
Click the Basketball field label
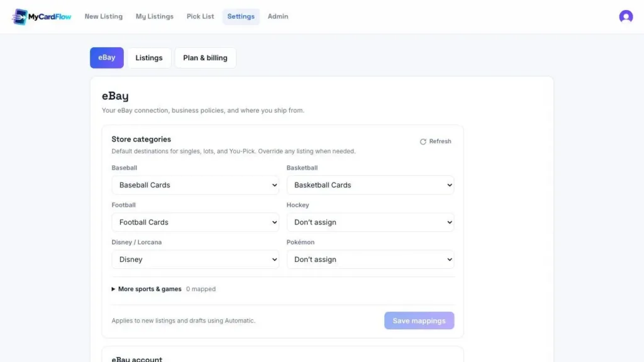(x=302, y=168)
